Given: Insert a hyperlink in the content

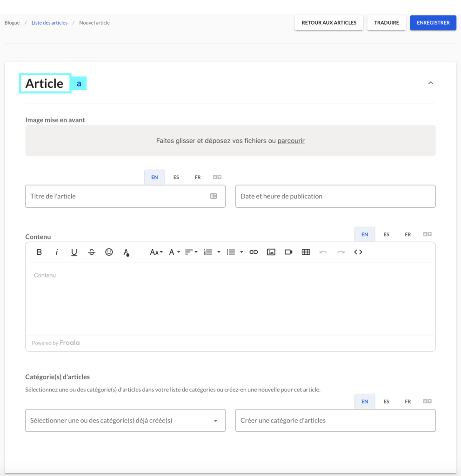Looking at the screenshot, I should tap(254, 252).
